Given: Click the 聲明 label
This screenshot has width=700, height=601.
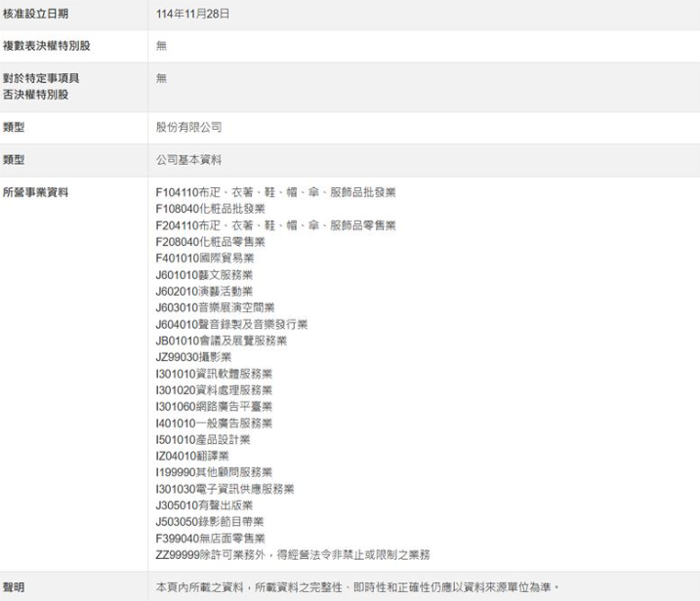Looking at the screenshot, I should (x=14, y=587).
